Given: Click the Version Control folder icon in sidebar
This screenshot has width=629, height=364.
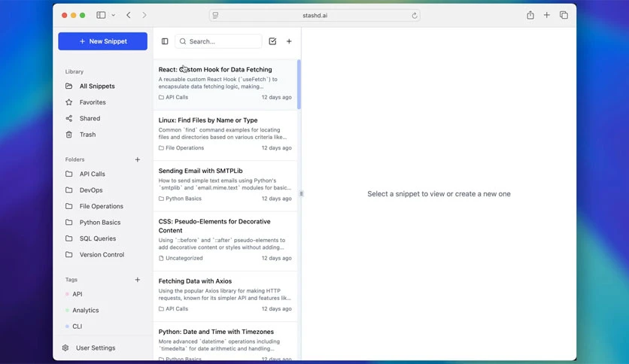Looking at the screenshot, I should [69, 254].
